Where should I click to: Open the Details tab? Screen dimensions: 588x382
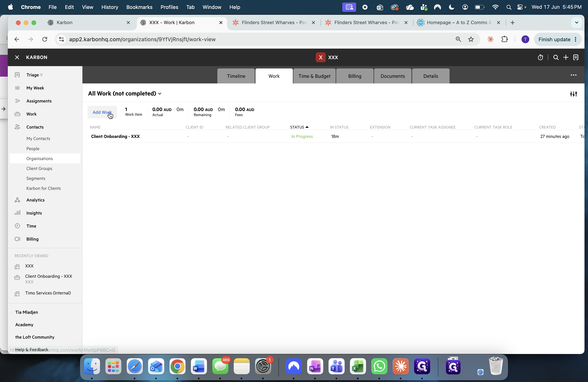pyautogui.click(x=431, y=76)
